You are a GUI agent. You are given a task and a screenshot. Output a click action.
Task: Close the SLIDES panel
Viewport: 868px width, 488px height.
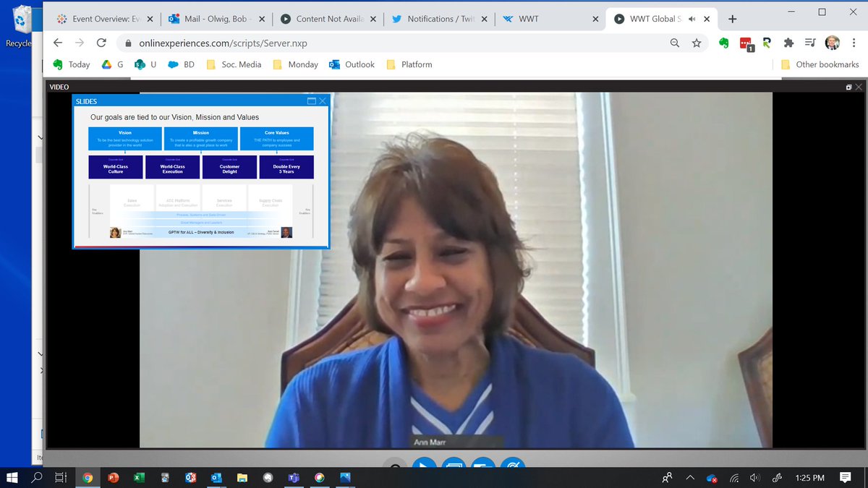[x=323, y=101]
